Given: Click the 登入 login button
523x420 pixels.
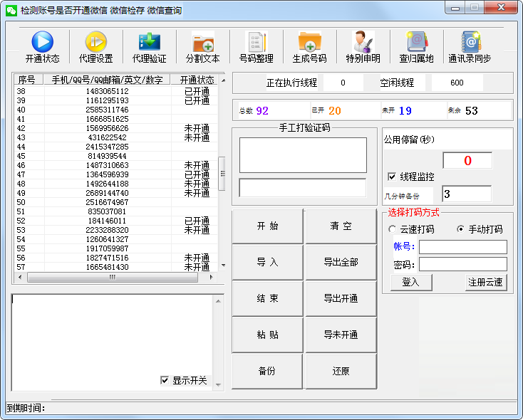Looking at the screenshot, I should click(411, 282).
